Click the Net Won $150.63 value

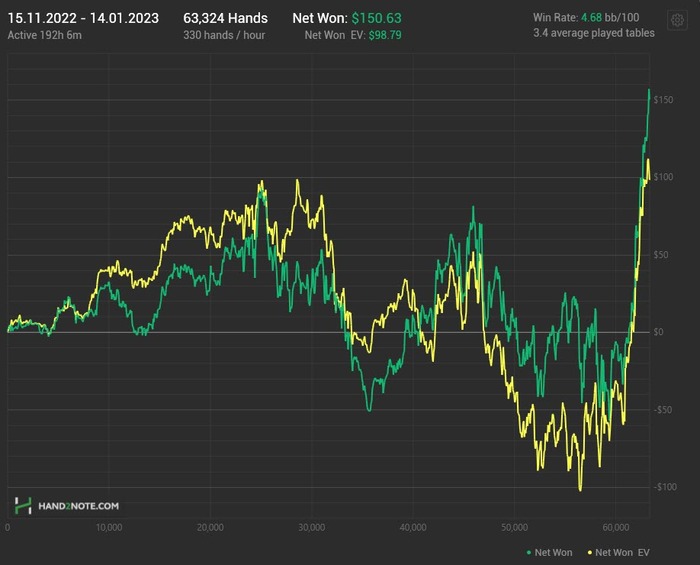(x=376, y=18)
